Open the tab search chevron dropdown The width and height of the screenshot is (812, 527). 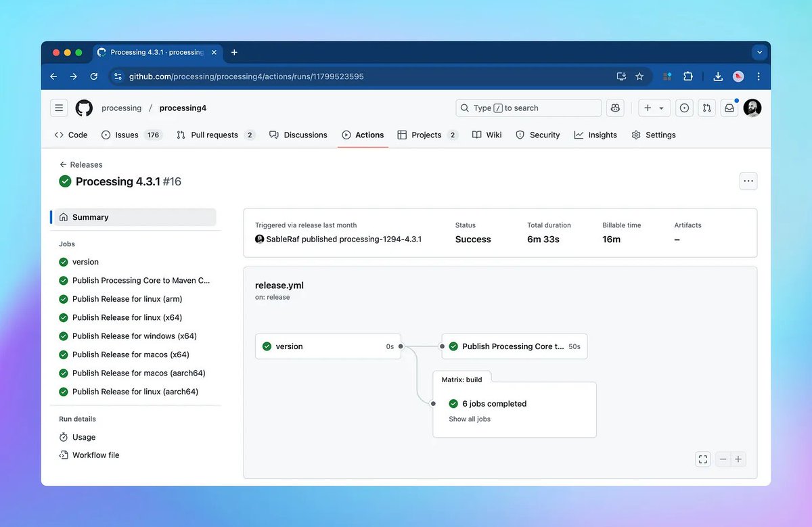click(759, 52)
